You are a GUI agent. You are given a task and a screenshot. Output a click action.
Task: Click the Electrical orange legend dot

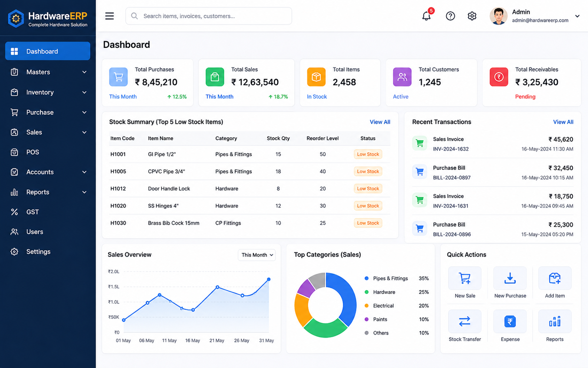pyautogui.click(x=366, y=306)
